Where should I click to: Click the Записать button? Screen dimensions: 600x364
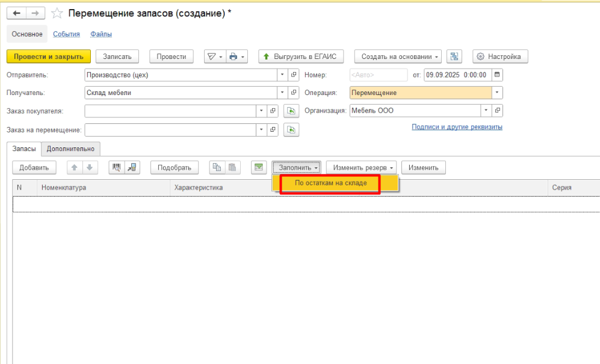pyautogui.click(x=117, y=57)
